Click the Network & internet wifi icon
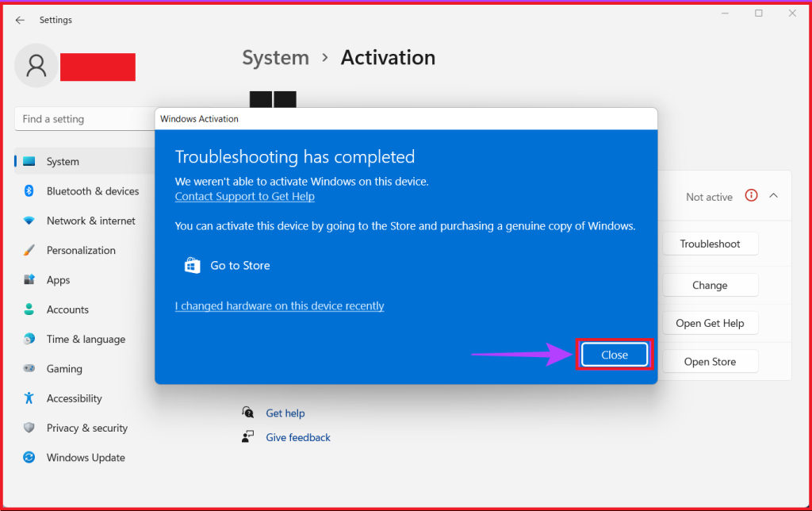 [29, 221]
